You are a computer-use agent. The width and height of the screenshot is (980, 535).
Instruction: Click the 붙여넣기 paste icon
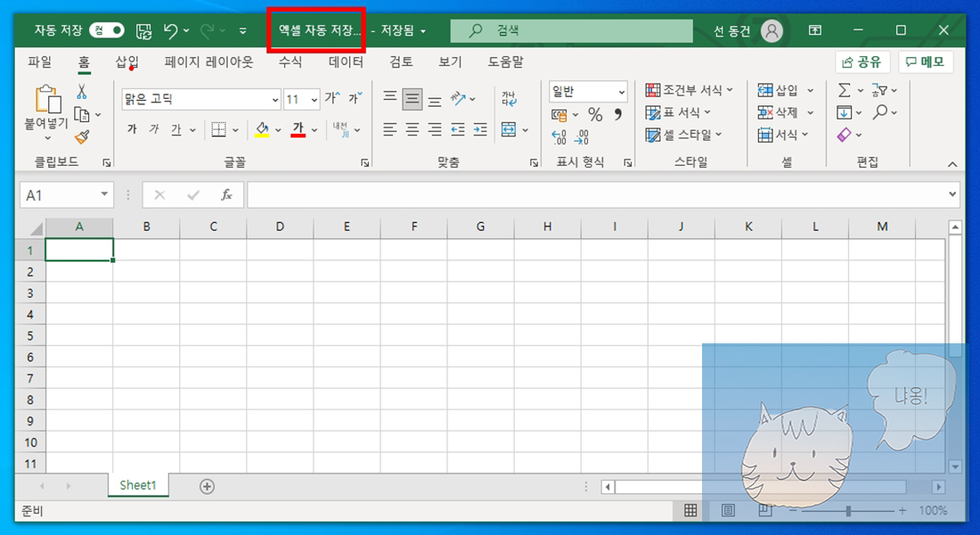tap(47, 100)
